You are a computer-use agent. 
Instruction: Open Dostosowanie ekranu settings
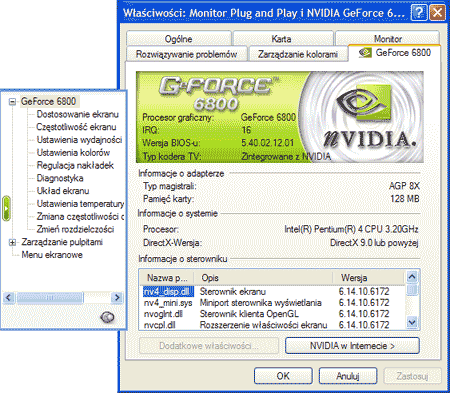point(77,114)
